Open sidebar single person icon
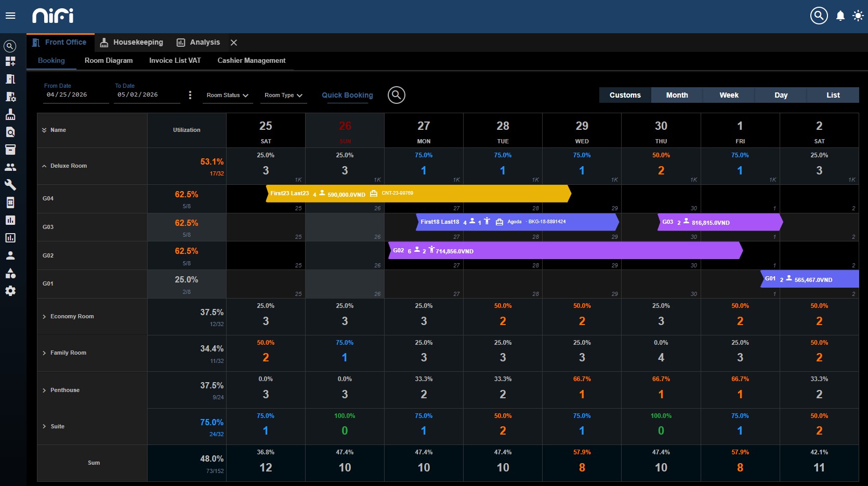868x486 pixels. 10,255
